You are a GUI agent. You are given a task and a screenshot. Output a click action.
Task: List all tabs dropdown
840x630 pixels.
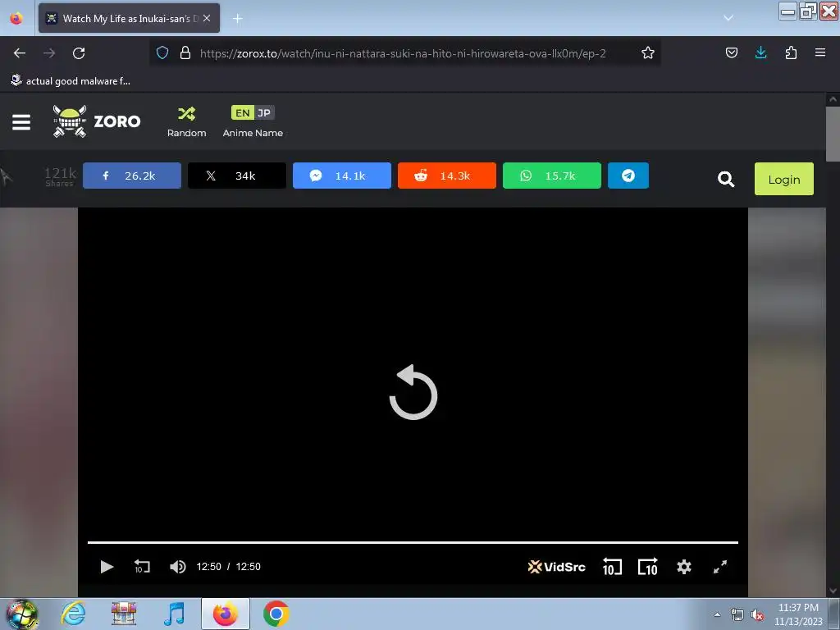click(x=728, y=18)
